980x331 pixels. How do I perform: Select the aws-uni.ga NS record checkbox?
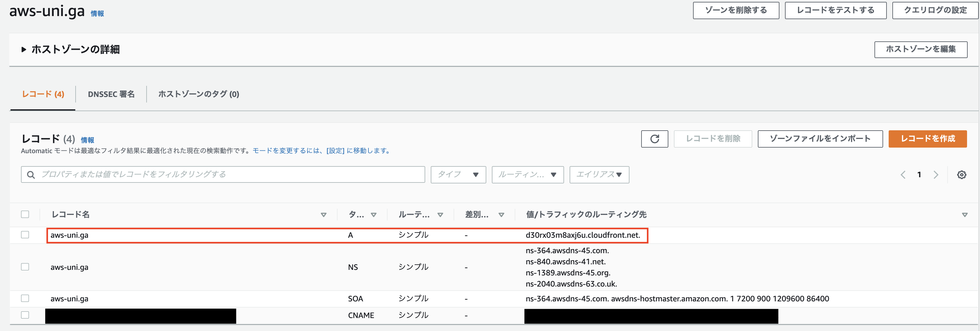[x=25, y=267]
